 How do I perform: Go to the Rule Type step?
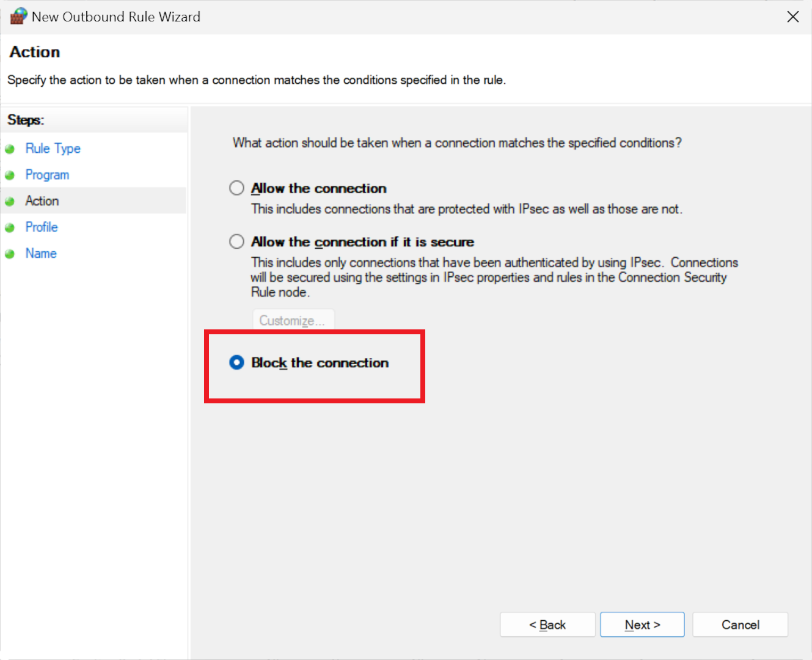[x=53, y=148]
